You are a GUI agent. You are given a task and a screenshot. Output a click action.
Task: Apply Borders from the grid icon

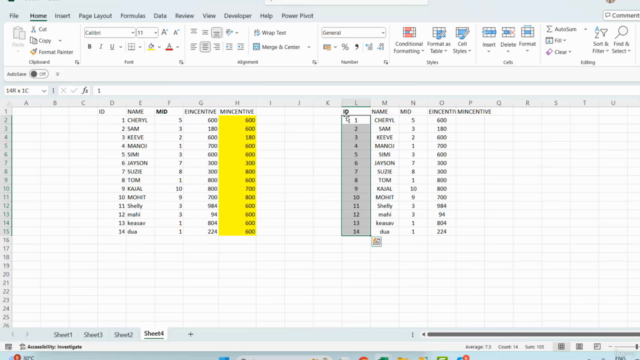tap(131, 47)
